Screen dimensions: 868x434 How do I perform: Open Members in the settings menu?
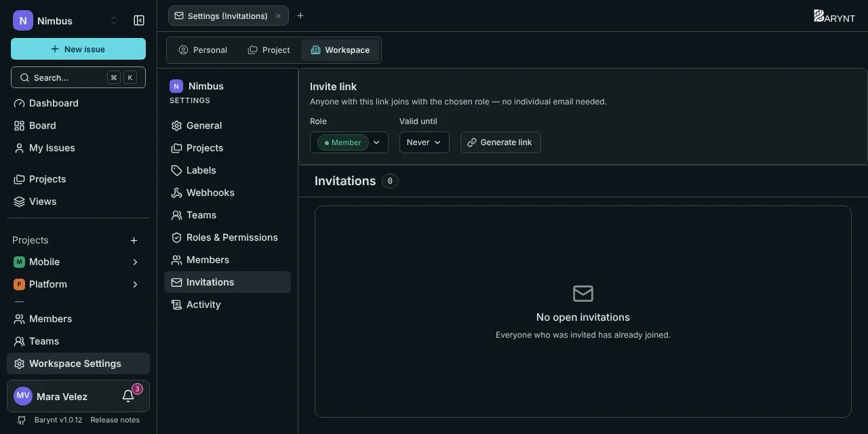(227, 260)
